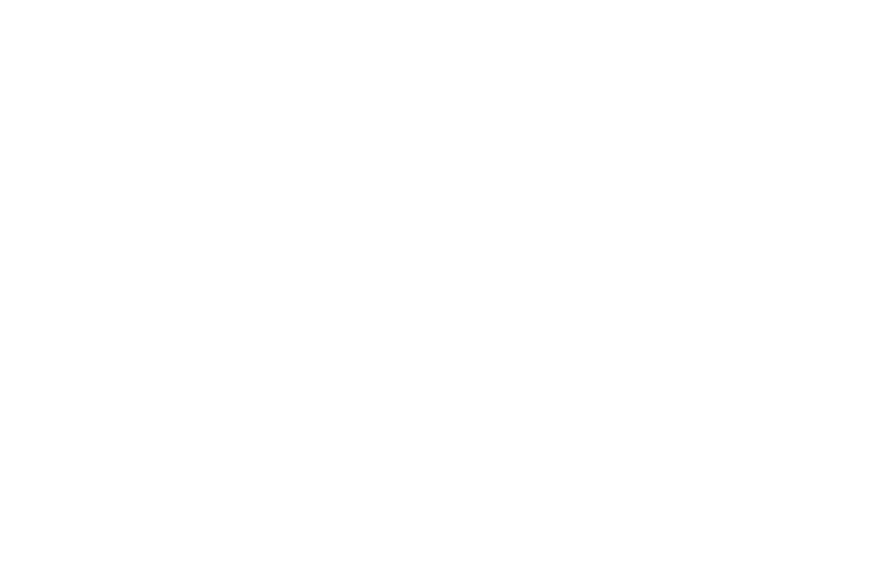Click the Strategy Framework step box
The height and width of the screenshot is (588, 882).
point(441,216)
